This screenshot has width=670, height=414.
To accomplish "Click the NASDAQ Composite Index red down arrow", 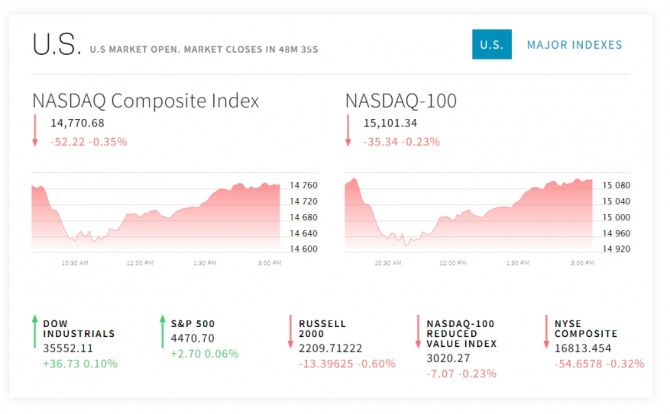I will [35, 130].
